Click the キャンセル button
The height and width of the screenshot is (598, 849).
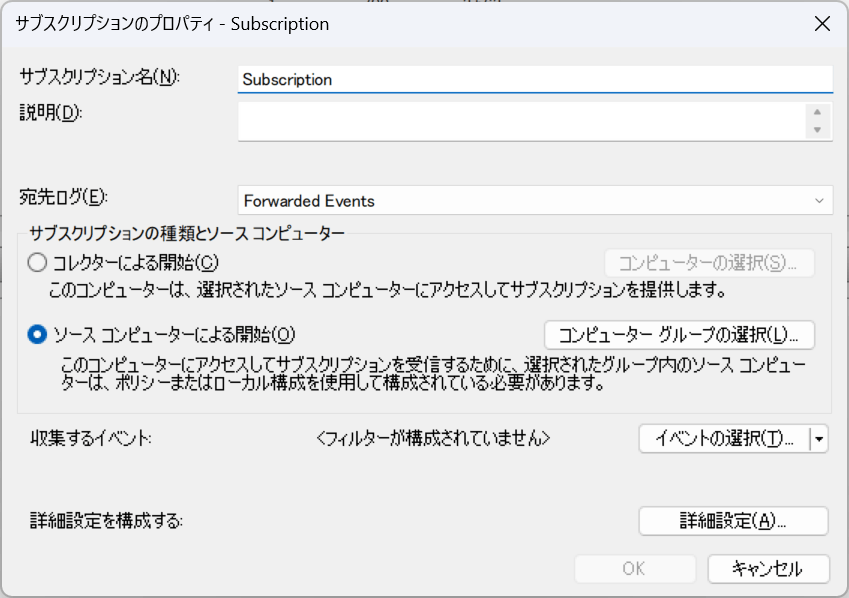pos(768,569)
